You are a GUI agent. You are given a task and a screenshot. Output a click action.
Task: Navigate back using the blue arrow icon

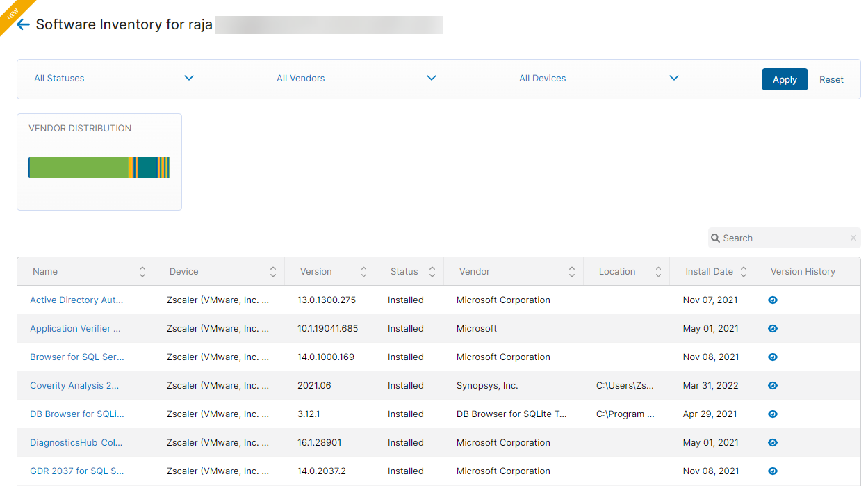coord(22,24)
